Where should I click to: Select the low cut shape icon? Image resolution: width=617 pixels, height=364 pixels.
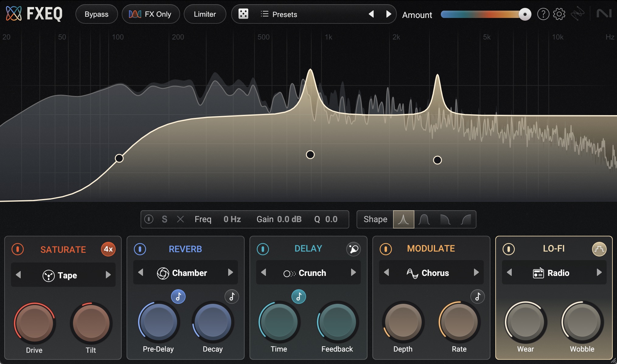(x=466, y=219)
